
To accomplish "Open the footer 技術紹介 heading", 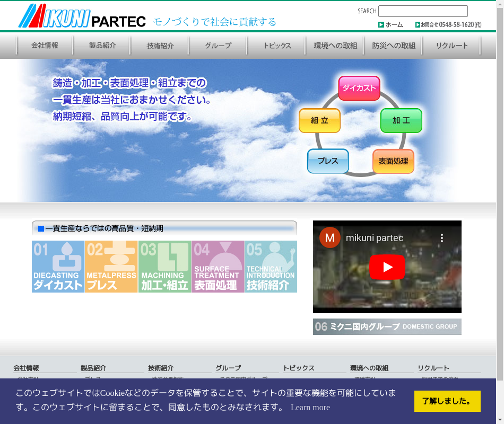I will (x=161, y=368).
